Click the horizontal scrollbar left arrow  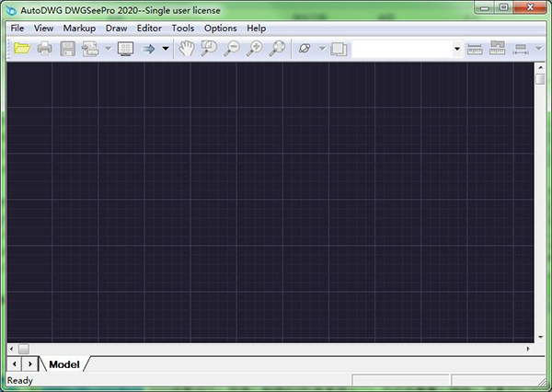(12, 349)
